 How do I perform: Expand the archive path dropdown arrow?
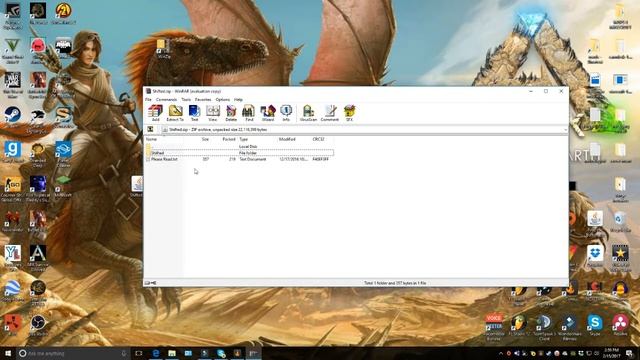point(565,130)
